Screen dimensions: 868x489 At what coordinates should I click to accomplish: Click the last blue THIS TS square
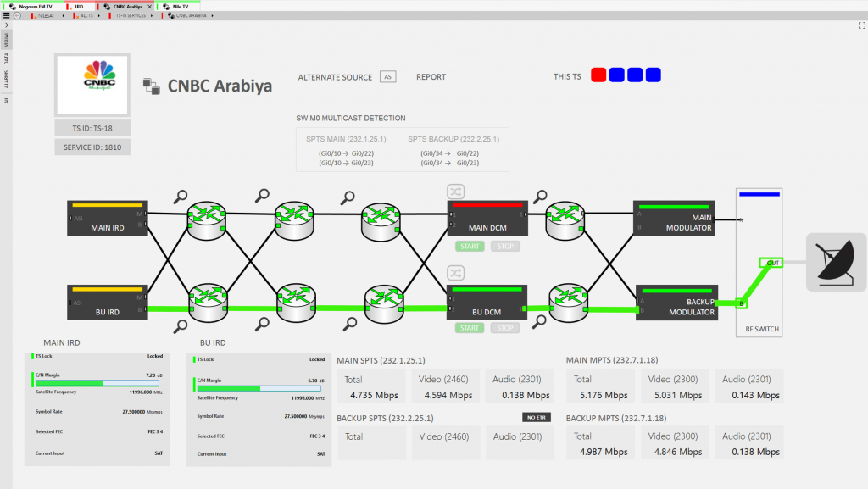[x=654, y=75]
